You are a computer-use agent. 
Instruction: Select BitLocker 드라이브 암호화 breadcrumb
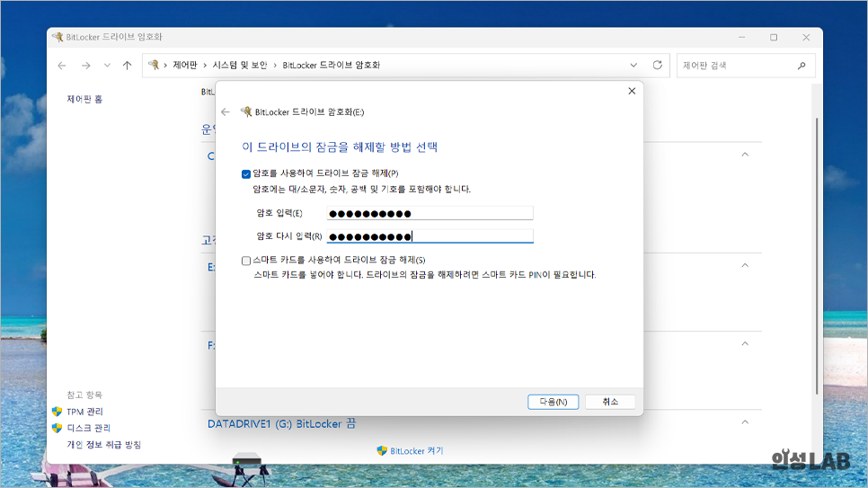click(x=331, y=66)
